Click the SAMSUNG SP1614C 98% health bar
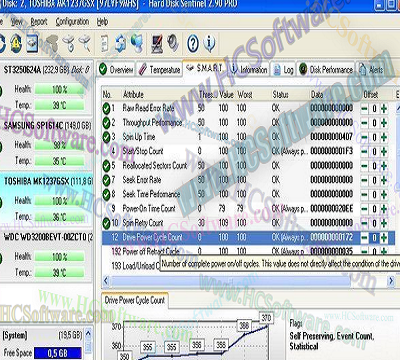The width and height of the screenshot is (400, 360). 60,145
